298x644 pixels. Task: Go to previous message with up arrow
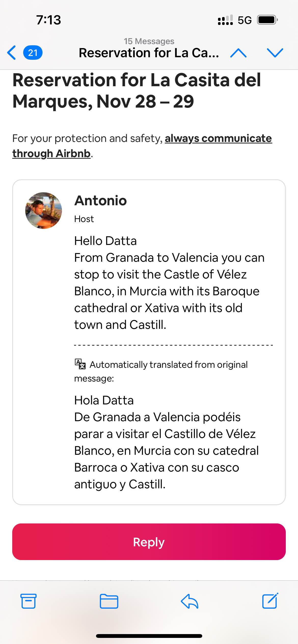pos(238,53)
